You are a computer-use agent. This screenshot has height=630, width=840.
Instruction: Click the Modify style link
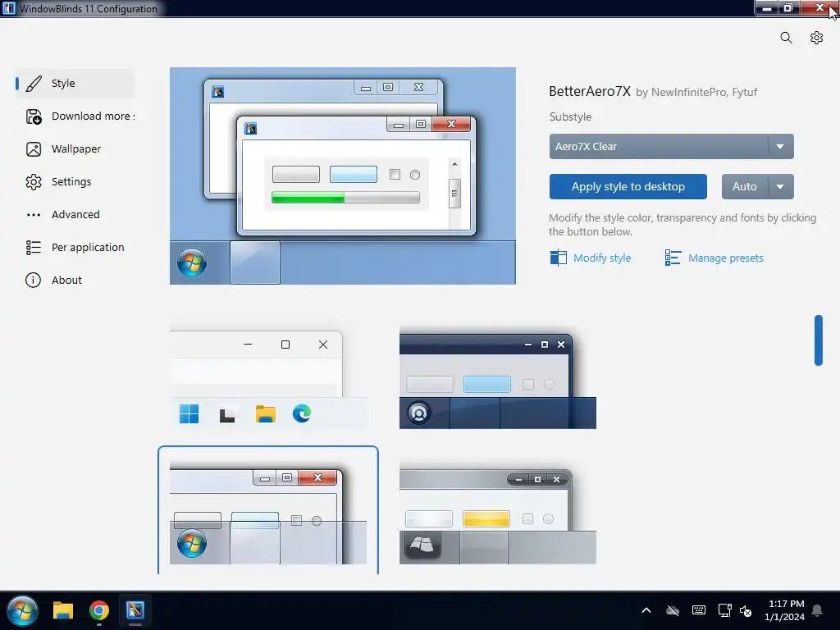point(602,258)
